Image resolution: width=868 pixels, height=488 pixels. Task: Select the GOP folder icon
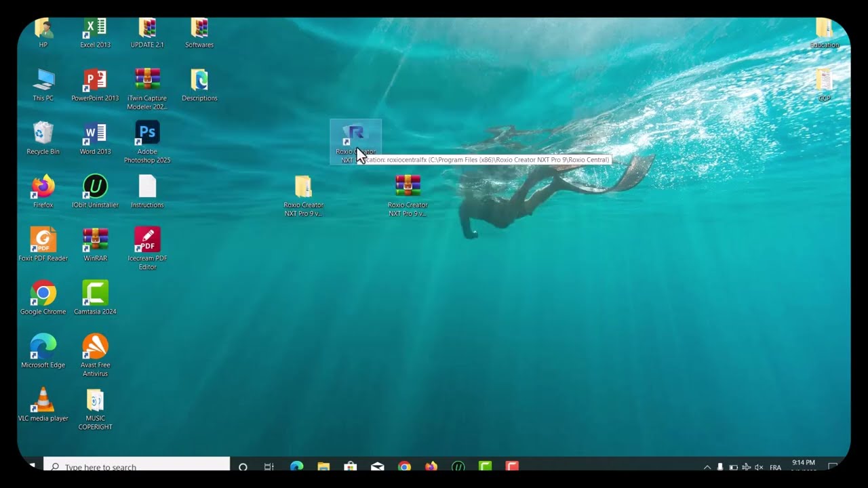pos(825,85)
